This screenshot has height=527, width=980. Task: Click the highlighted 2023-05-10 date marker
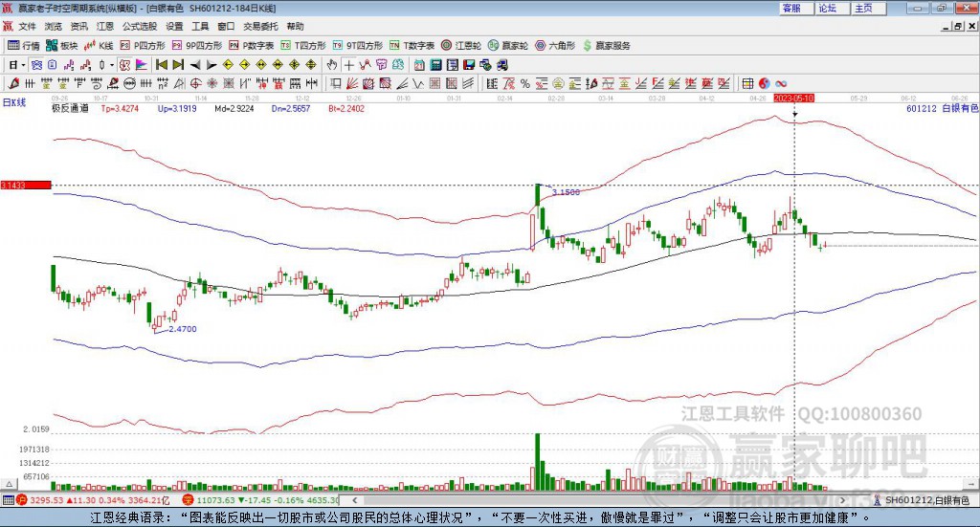pyautogui.click(x=793, y=98)
